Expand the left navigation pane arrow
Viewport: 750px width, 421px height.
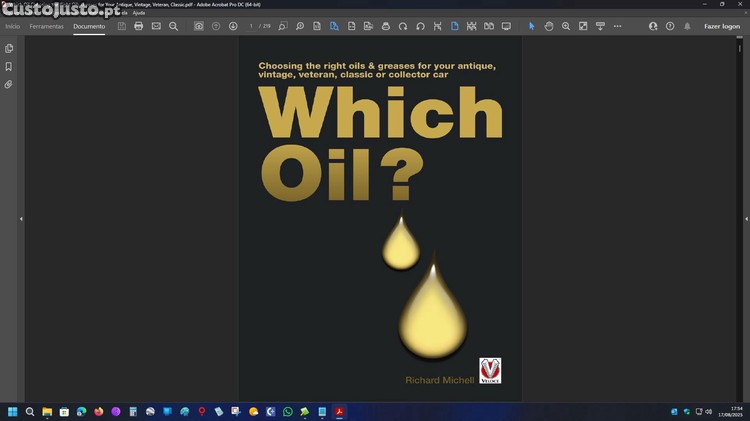pos(21,218)
